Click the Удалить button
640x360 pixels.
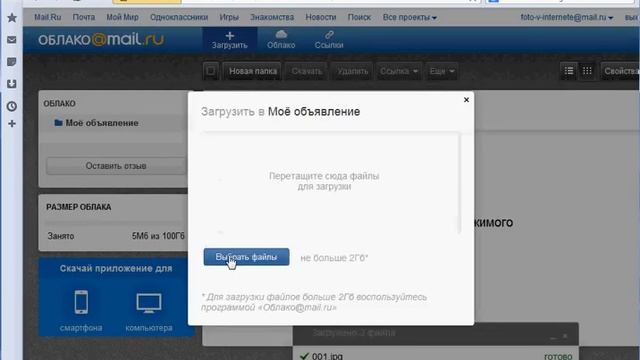pos(353,71)
